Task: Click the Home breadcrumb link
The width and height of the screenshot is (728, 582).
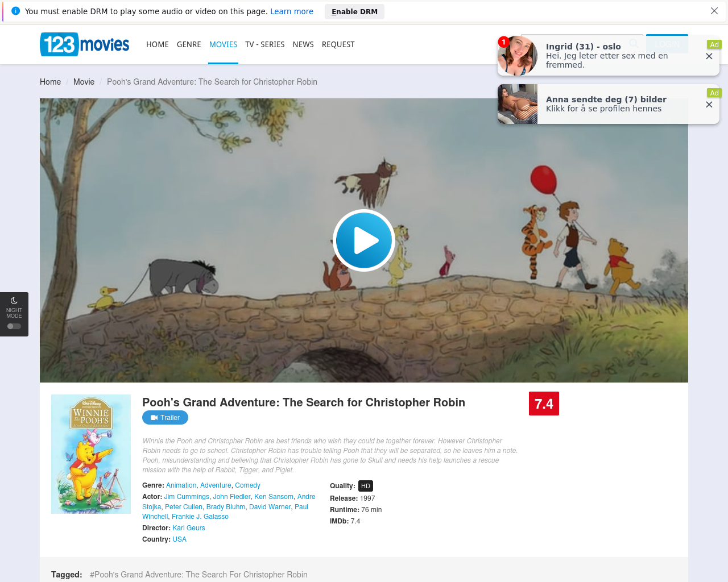Action: click(50, 82)
